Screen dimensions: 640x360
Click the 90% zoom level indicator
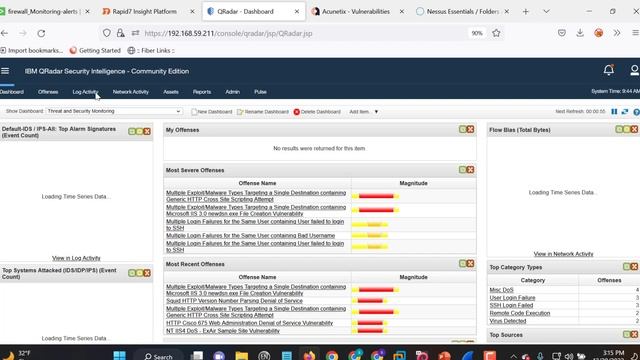(x=477, y=33)
